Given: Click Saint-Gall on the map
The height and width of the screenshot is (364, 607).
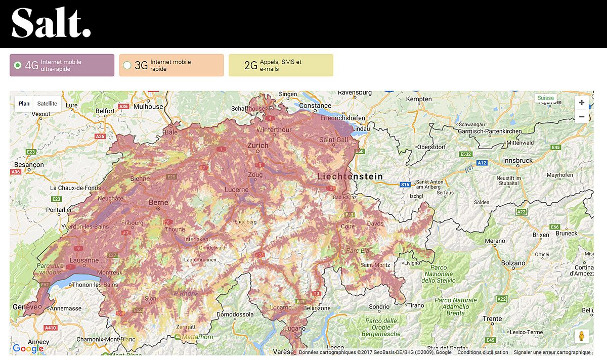Looking at the screenshot, I should [334, 140].
